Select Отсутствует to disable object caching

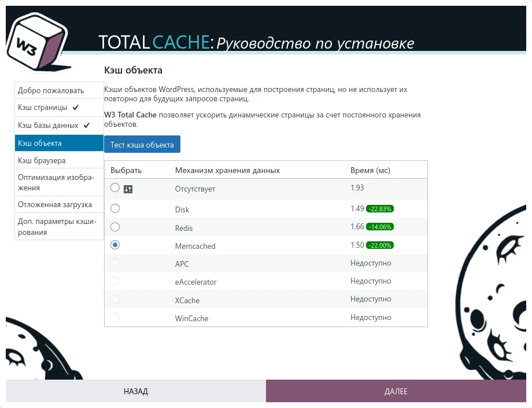[x=114, y=186]
